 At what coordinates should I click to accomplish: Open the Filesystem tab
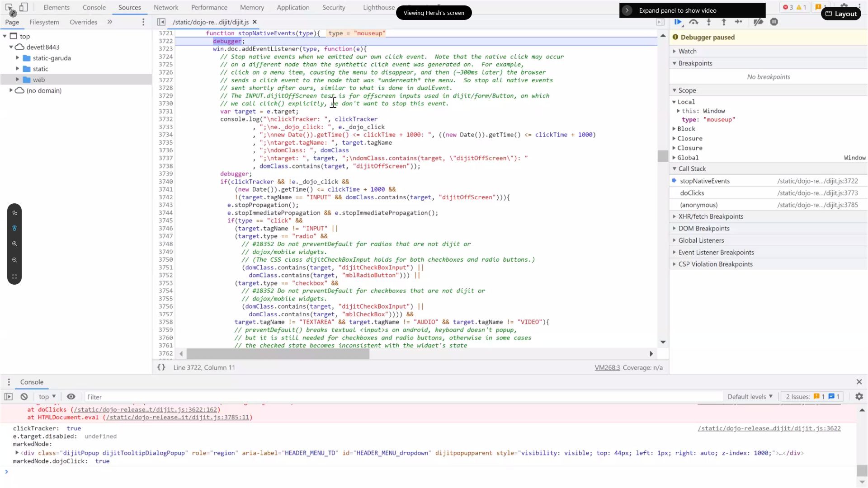point(44,22)
